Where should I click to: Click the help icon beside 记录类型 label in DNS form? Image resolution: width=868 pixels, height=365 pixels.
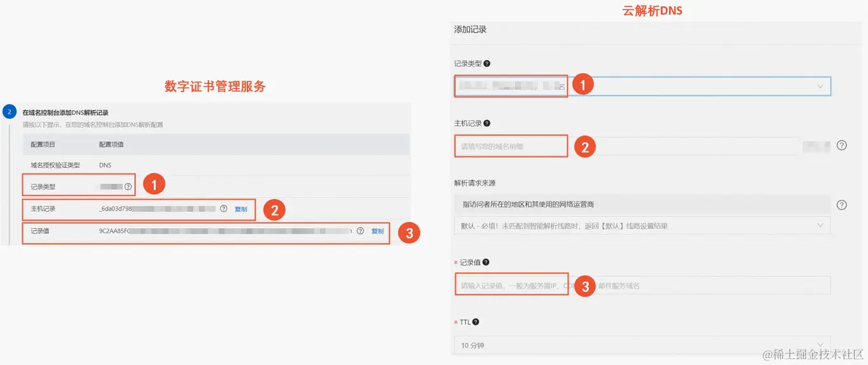(x=487, y=64)
